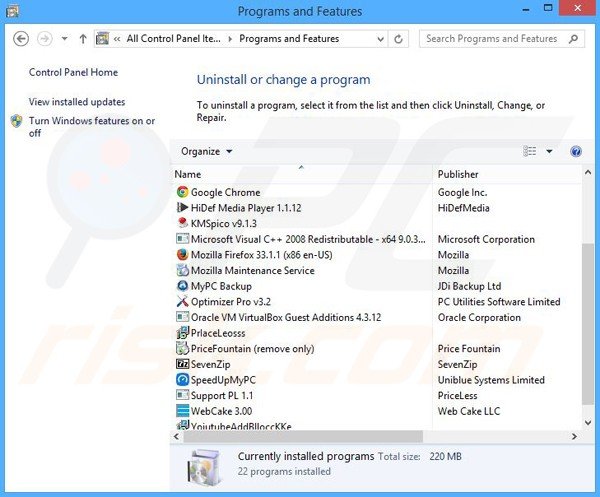The image size is (600, 497).
Task: Refresh the Programs and Features list
Action: click(x=398, y=39)
